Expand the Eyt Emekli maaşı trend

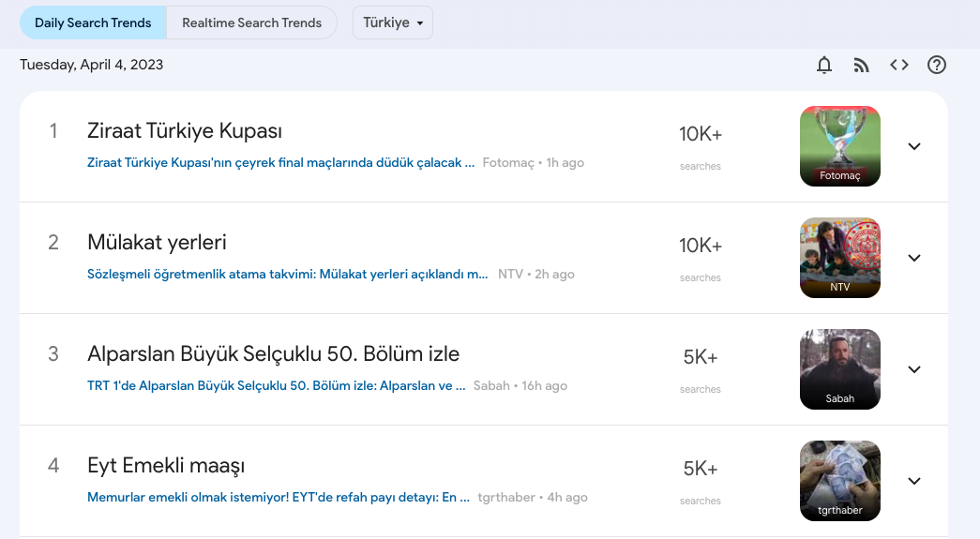(x=913, y=481)
